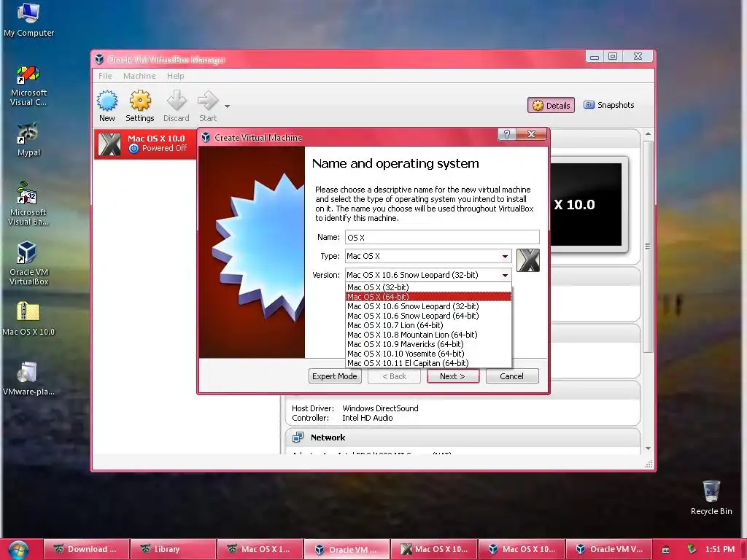Open the File menu

[x=105, y=76]
